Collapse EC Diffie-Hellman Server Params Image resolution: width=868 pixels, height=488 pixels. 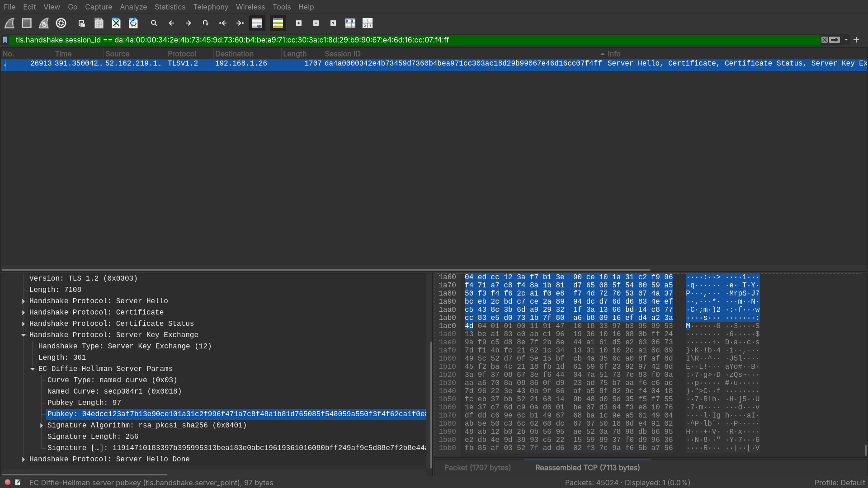pyautogui.click(x=33, y=369)
